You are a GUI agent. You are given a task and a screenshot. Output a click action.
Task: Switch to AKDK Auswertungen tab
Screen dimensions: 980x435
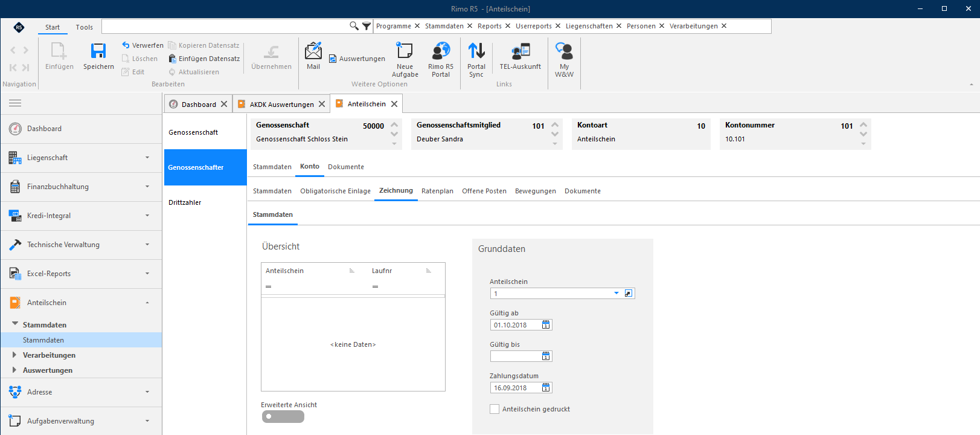point(282,105)
